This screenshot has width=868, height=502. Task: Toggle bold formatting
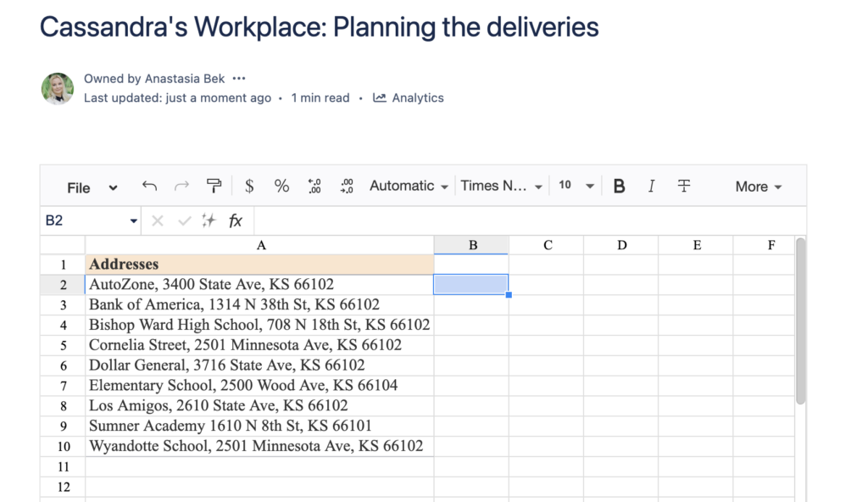(x=618, y=186)
